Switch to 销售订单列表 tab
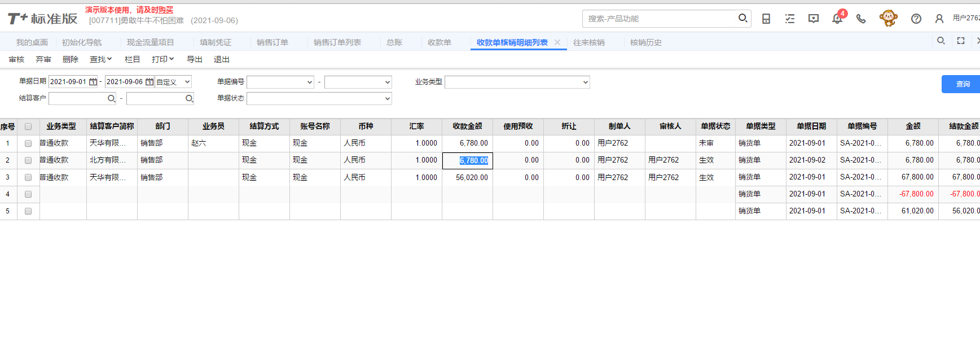 coord(337,42)
